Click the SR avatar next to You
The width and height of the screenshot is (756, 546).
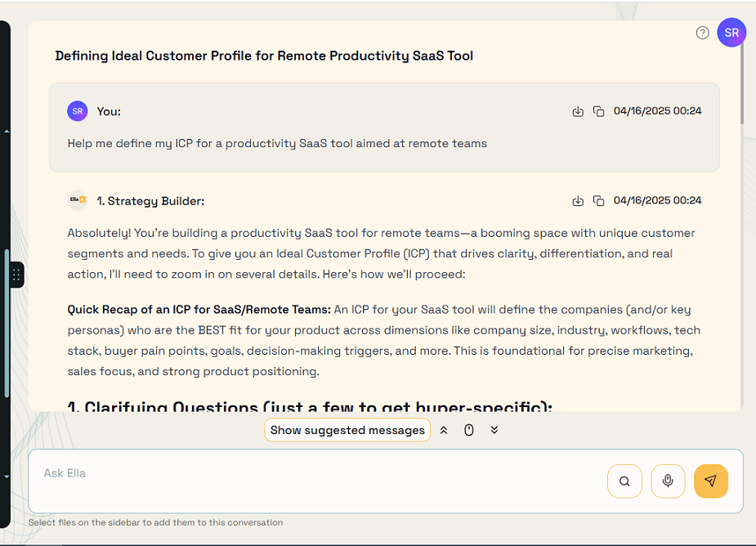(77, 111)
